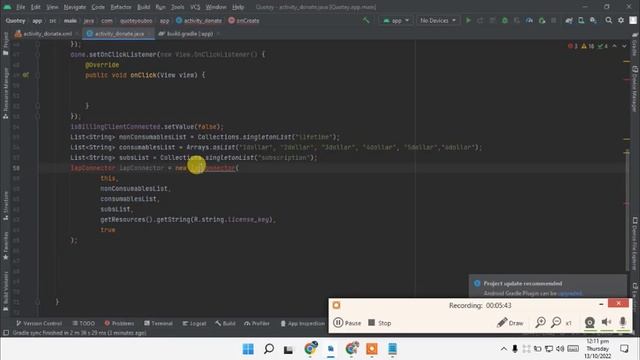Open the File menu
This screenshot has width=640, height=360.
click(x=20, y=7)
